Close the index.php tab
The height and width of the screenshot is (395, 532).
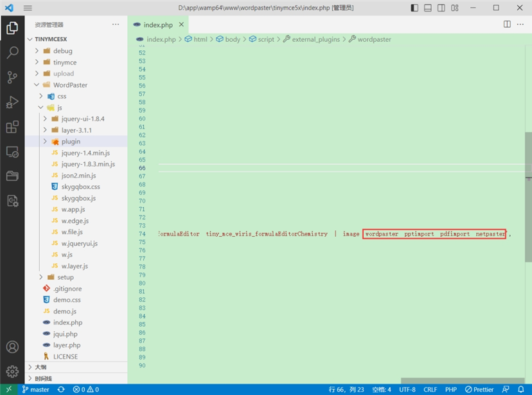[x=181, y=24]
